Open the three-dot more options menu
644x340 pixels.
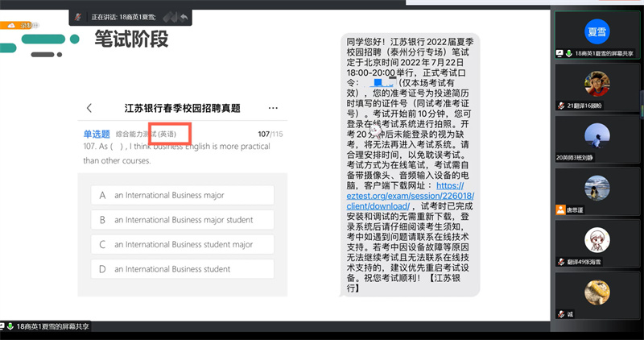[273, 108]
